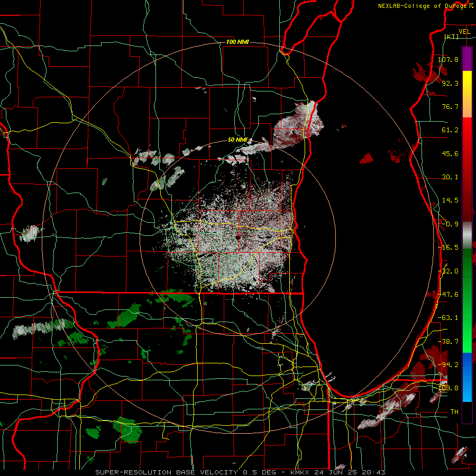Select the gray near-zero band of the scale
The image size is (476, 476).
tap(467, 235)
